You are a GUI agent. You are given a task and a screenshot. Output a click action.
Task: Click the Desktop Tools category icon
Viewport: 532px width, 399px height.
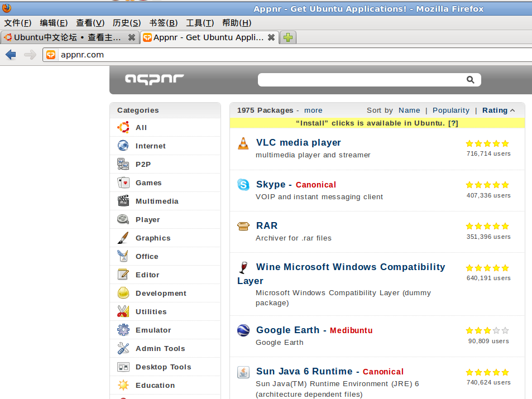pos(123,367)
